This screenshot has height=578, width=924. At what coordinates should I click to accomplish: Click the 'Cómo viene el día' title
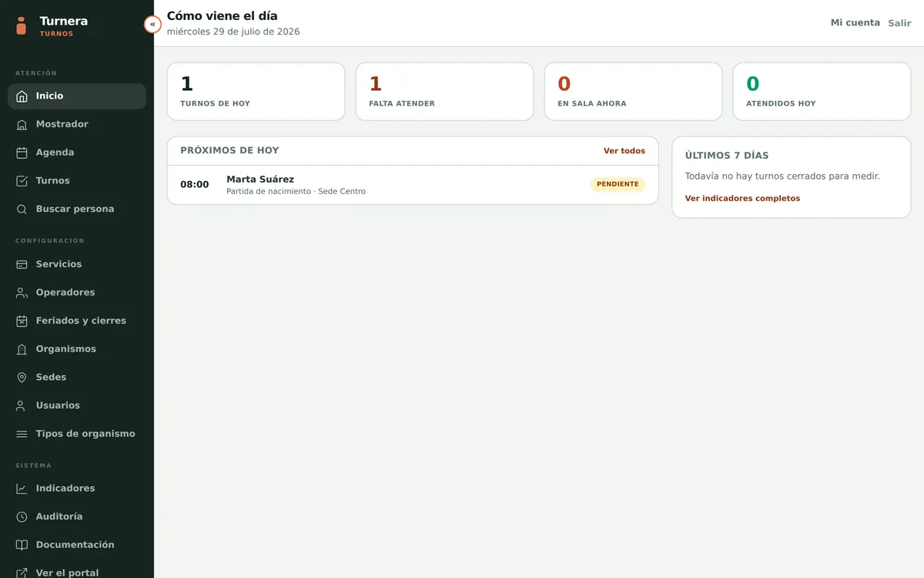(222, 15)
